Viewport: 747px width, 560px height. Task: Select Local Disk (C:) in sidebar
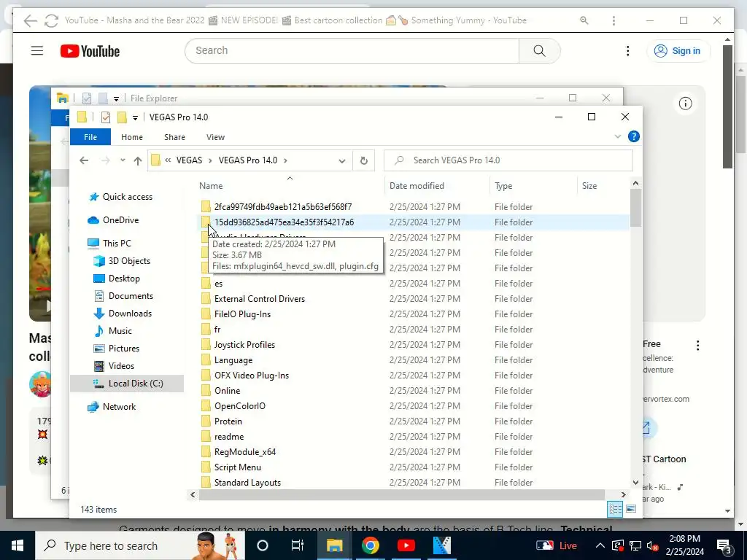point(127,384)
